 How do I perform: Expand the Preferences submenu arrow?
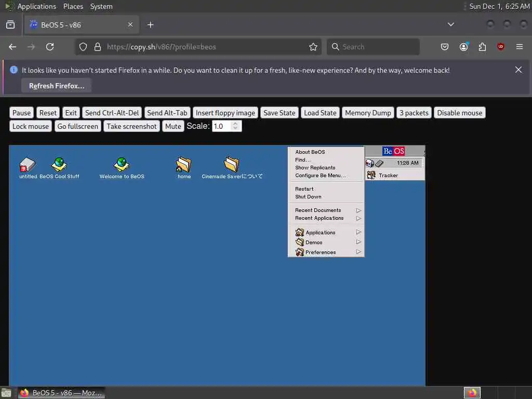(x=358, y=252)
